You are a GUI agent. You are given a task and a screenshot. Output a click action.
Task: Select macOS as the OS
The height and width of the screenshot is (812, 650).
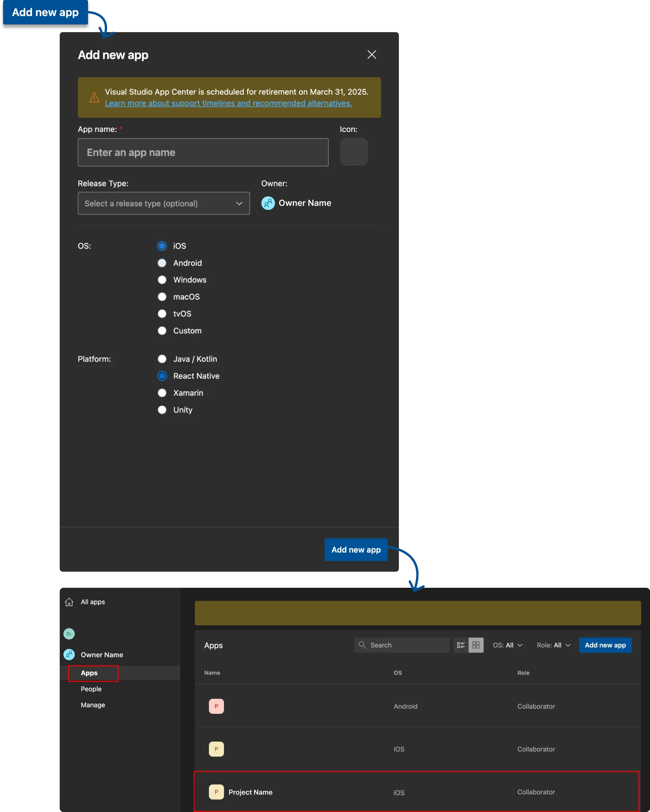[x=162, y=297]
